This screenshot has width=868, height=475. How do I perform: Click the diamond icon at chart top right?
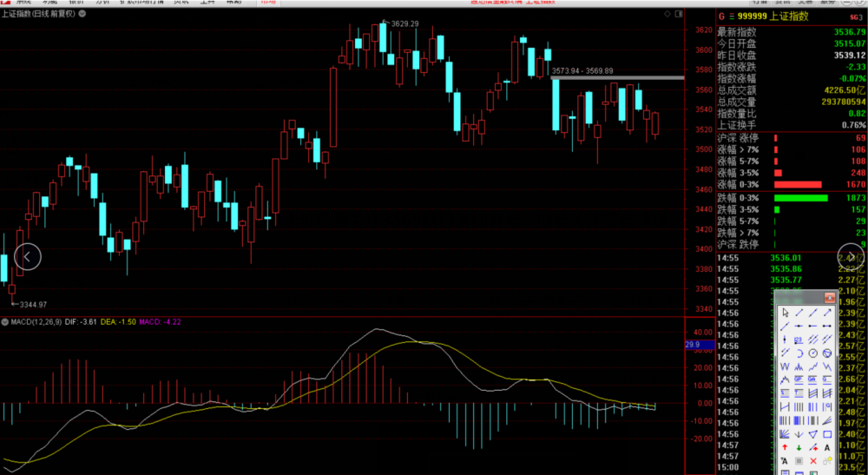coord(667,14)
